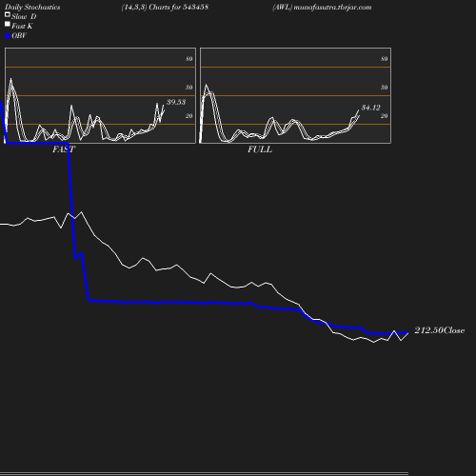Click the 'Fast K' legend text
This screenshot has width=476, height=476.
pyautogui.click(x=22, y=26)
